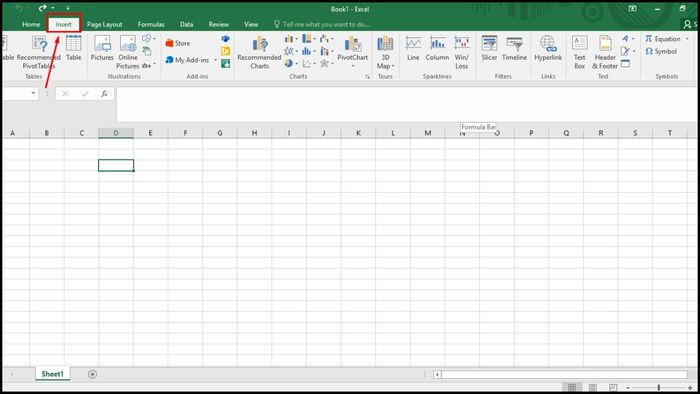The width and height of the screenshot is (700, 394).
Task: Insert a SmartArt graphic
Action: tap(146, 52)
